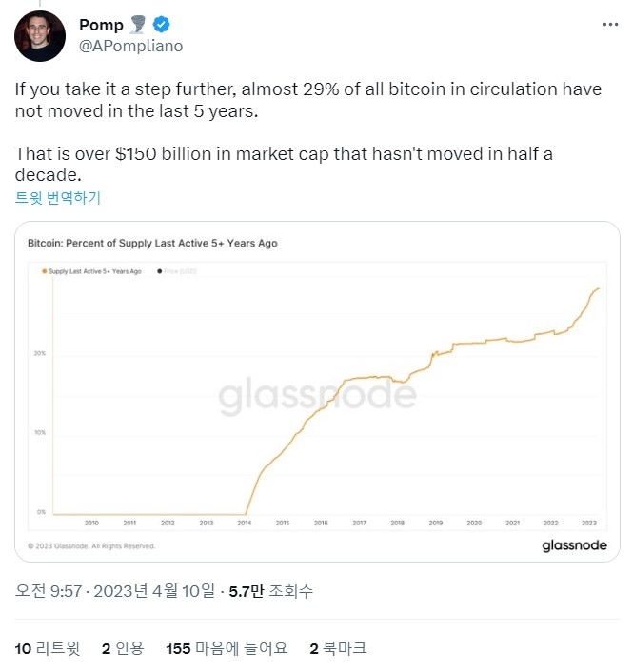
Task: Click the 2 북마크 bookmarks count
Action: [x=338, y=648]
